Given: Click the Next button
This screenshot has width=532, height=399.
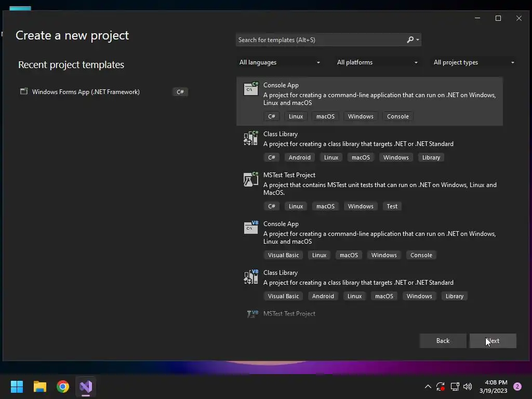Looking at the screenshot, I should tap(493, 341).
